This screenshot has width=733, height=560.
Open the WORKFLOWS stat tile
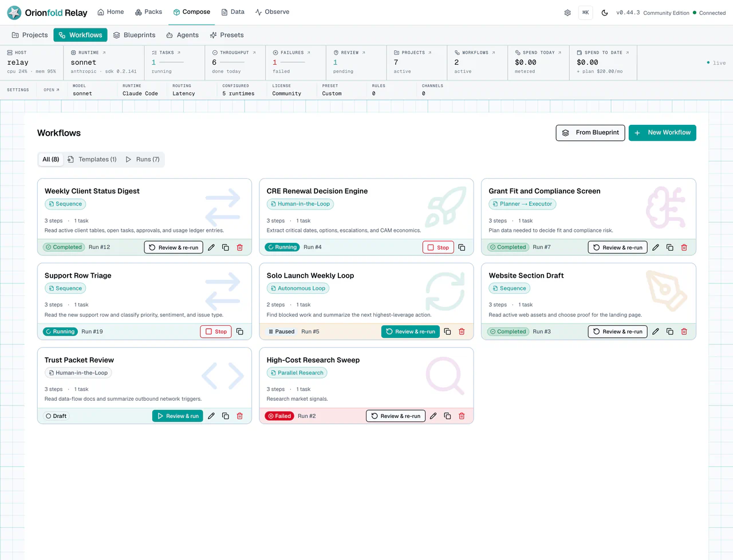coord(478,62)
